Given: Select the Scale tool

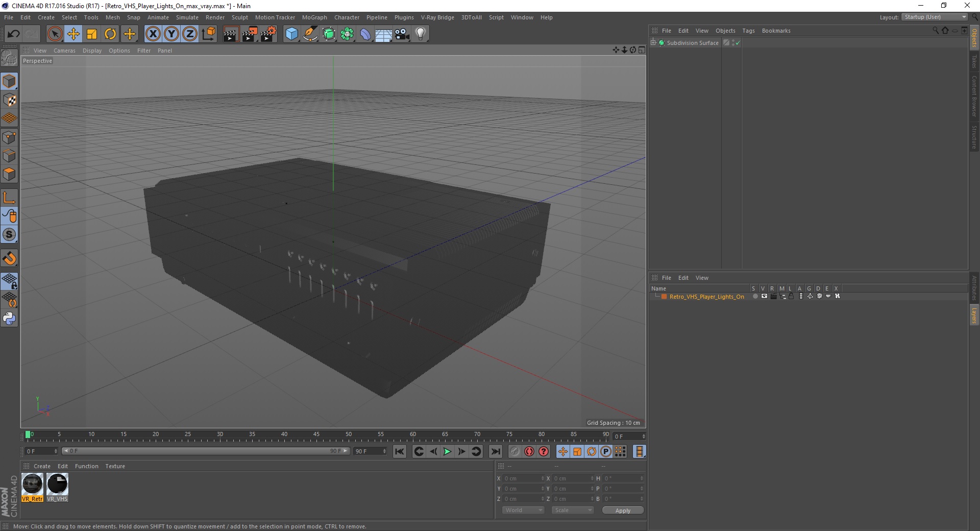Looking at the screenshot, I should (92, 34).
